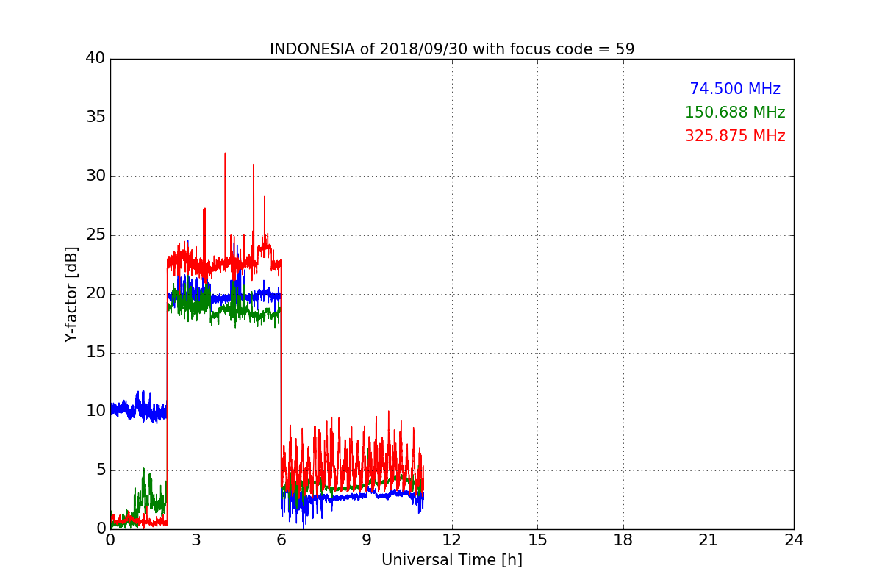Click y-axis tick label 40
The image size is (882, 588).
coord(96,59)
